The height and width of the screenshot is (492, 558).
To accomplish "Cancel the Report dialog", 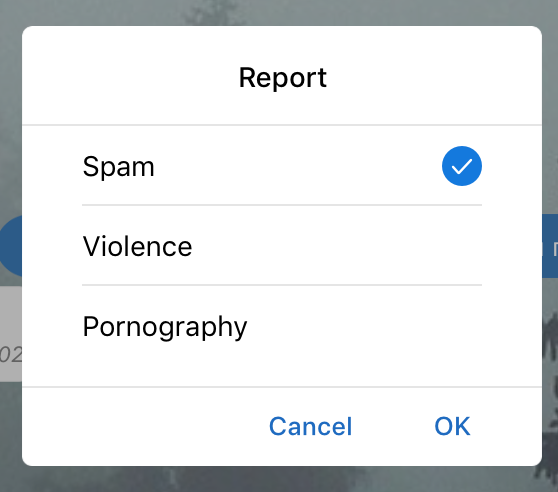I will point(310,426).
